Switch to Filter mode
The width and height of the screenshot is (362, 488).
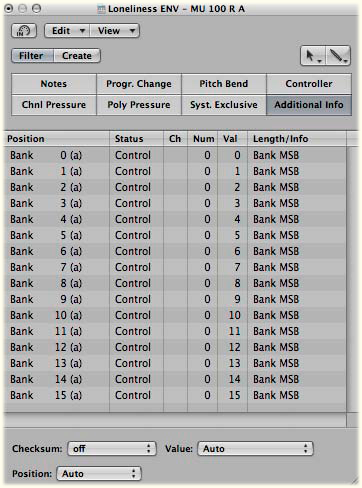(x=31, y=56)
